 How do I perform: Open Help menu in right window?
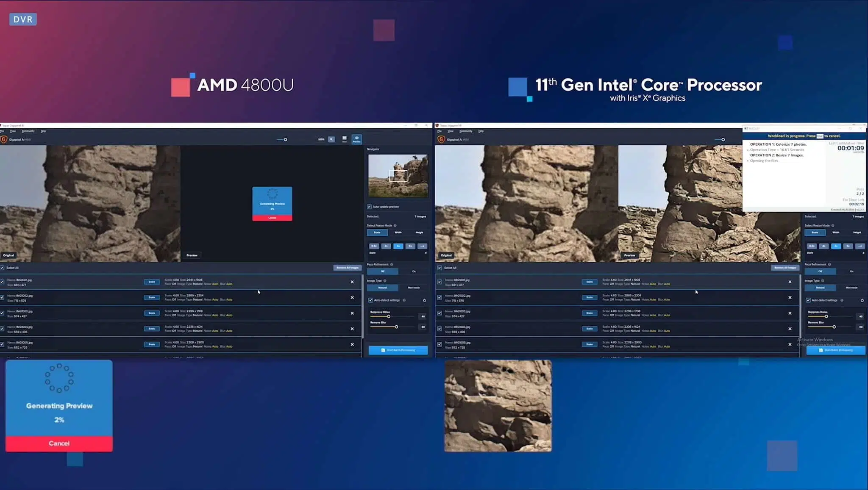[481, 131]
